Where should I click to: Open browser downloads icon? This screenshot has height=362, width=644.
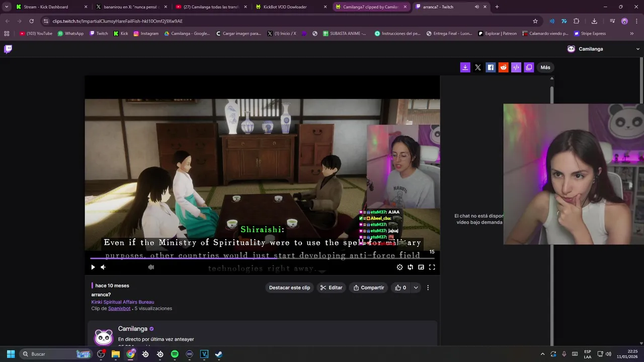tap(594, 21)
